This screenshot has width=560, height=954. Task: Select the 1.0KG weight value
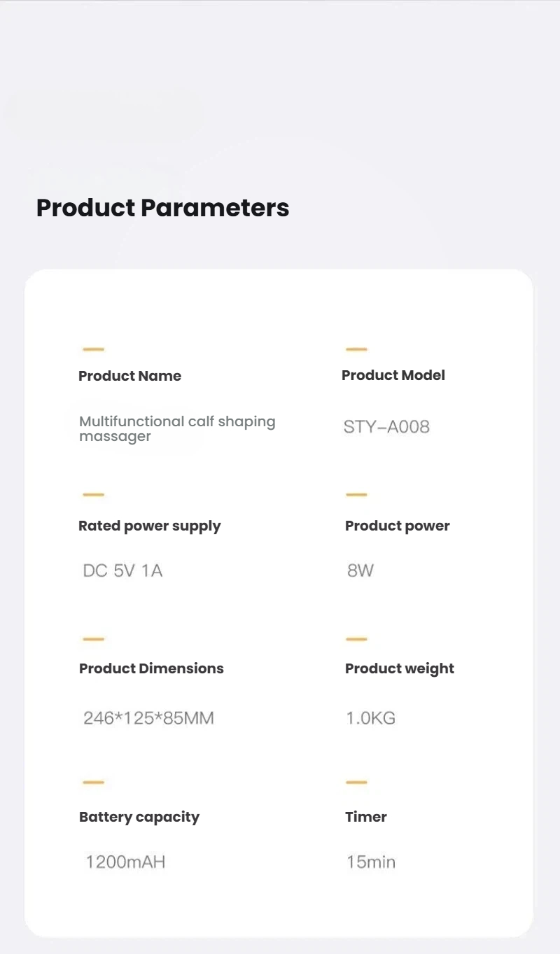[370, 718]
